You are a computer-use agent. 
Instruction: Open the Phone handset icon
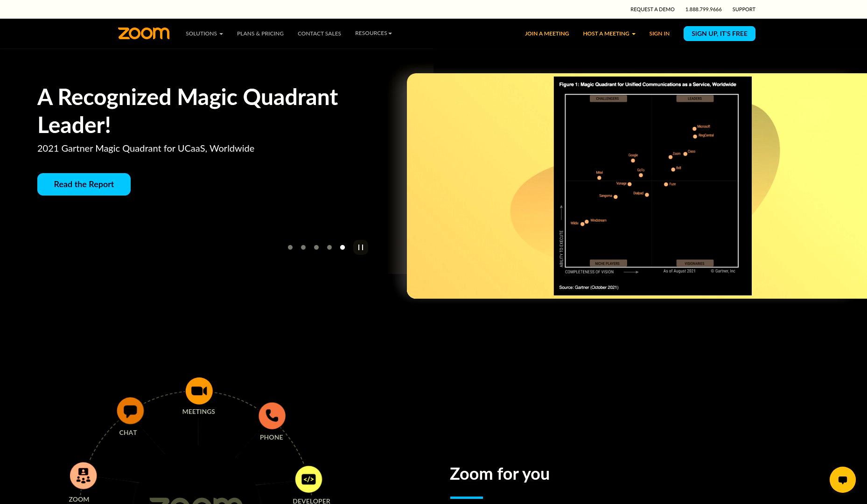pyautogui.click(x=272, y=415)
